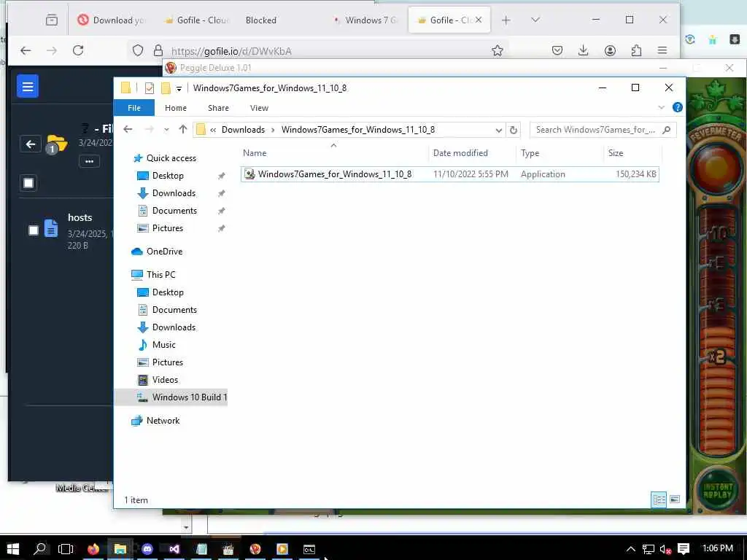Open Visual Studio from taskbar

click(174, 549)
